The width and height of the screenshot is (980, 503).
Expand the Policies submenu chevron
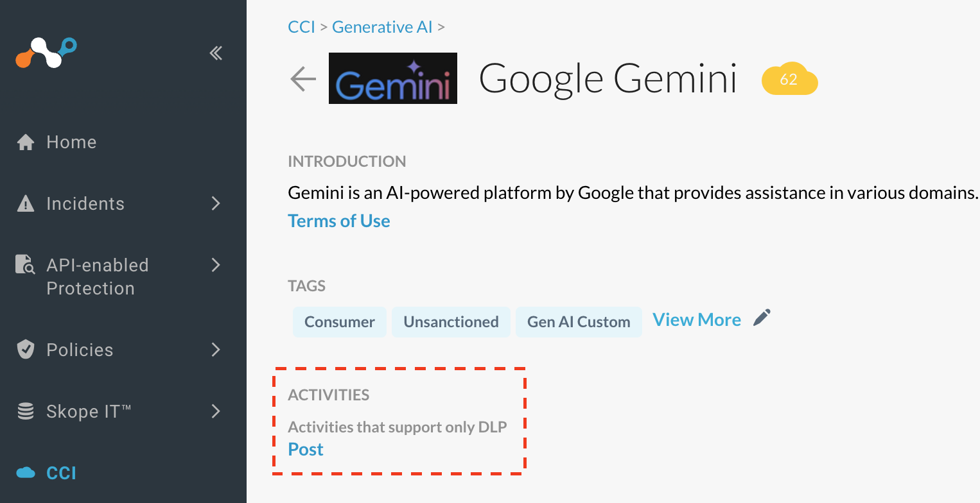click(216, 350)
